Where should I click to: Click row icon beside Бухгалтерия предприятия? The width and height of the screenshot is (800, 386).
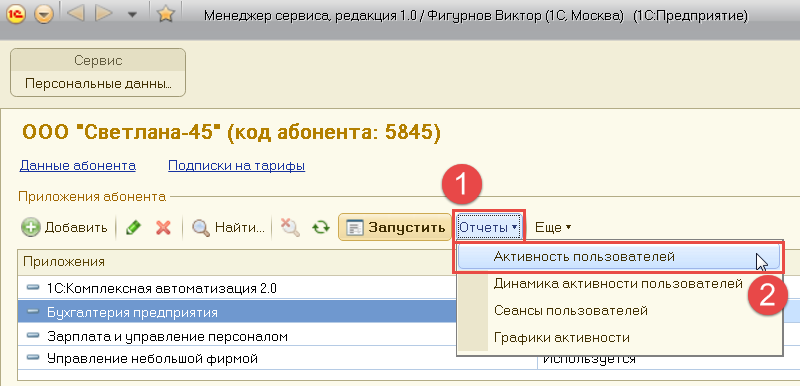pyautogui.click(x=33, y=312)
